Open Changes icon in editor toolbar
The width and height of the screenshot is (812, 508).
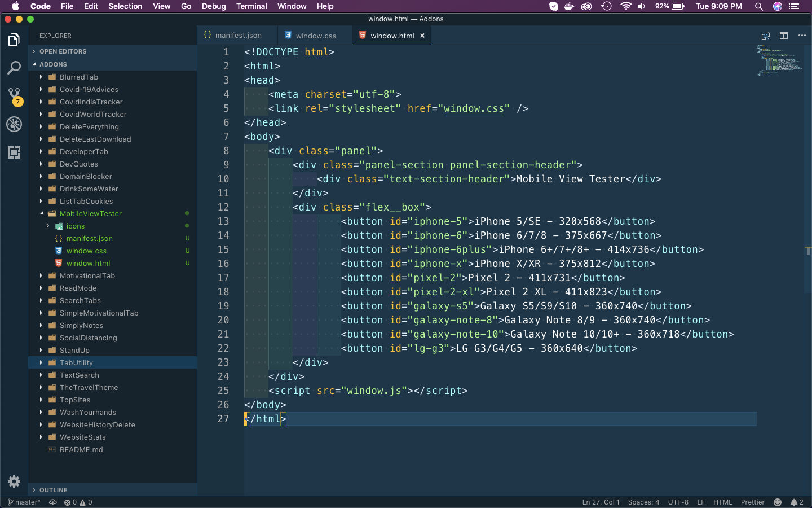pos(766,36)
